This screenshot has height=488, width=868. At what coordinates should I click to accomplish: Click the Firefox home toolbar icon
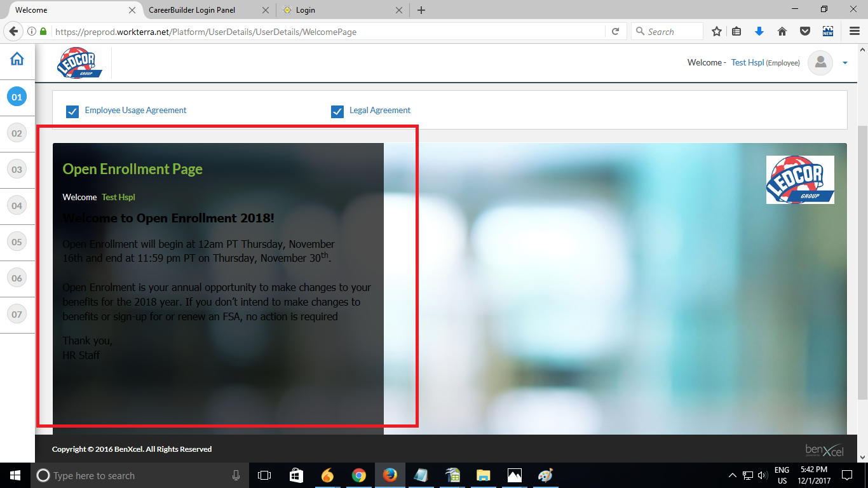782,31
